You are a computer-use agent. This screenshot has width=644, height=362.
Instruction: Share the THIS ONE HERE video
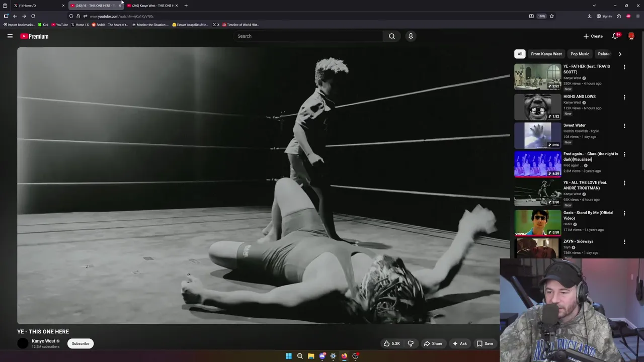click(433, 343)
